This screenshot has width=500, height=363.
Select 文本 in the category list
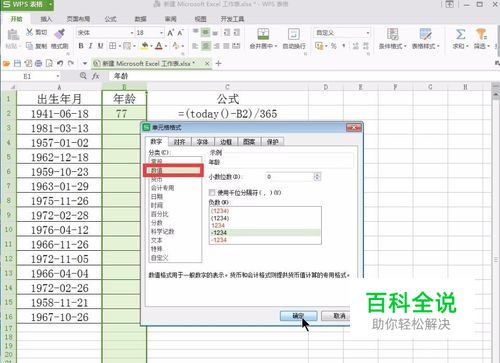pyautogui.click(x=175, y=240)
